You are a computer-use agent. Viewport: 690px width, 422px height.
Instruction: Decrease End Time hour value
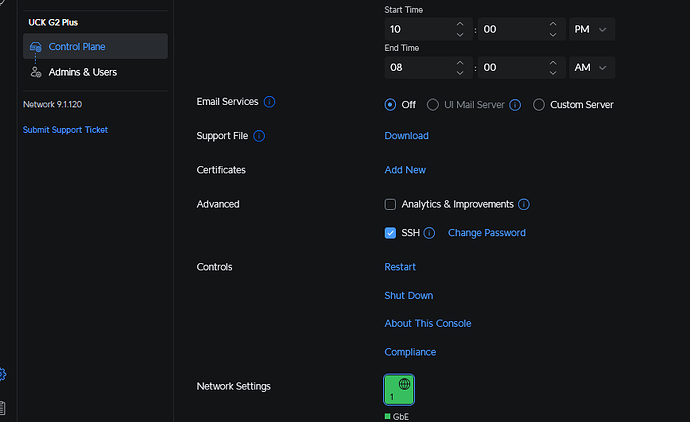point(460,73)
